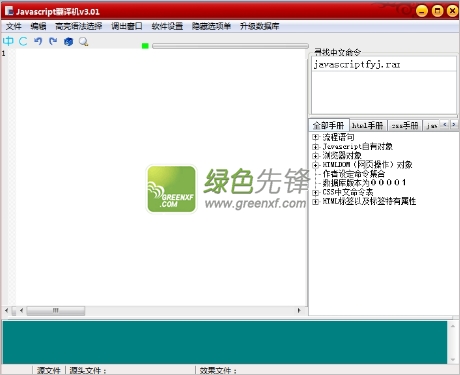
Task: Click the editor scrollbar right arrow
Action: 299,310
